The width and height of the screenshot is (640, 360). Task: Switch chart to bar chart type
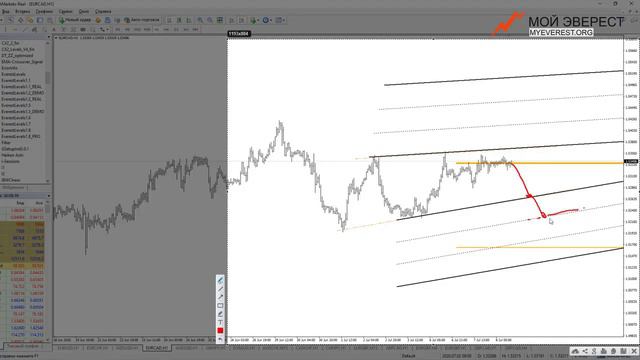(x=169, y=20)
